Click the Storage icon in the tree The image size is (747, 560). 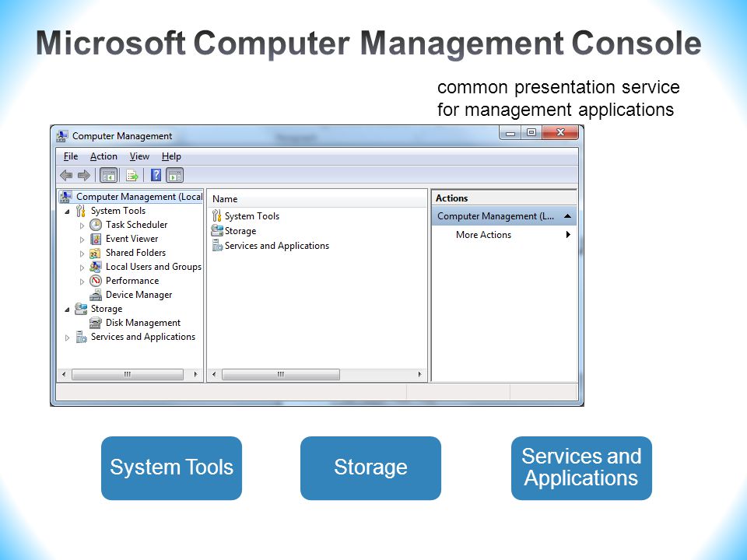point(81,309)
